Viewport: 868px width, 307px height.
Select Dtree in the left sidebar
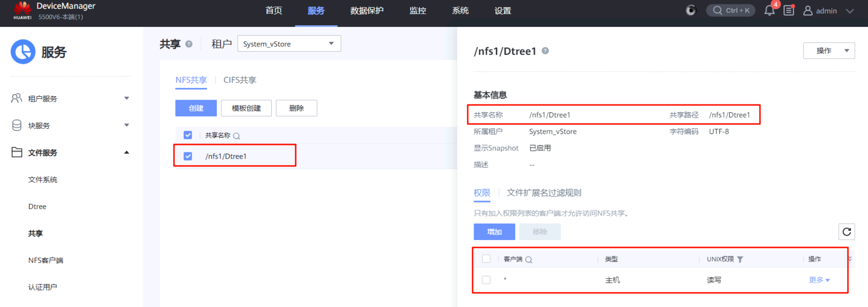tap(37, 206)
